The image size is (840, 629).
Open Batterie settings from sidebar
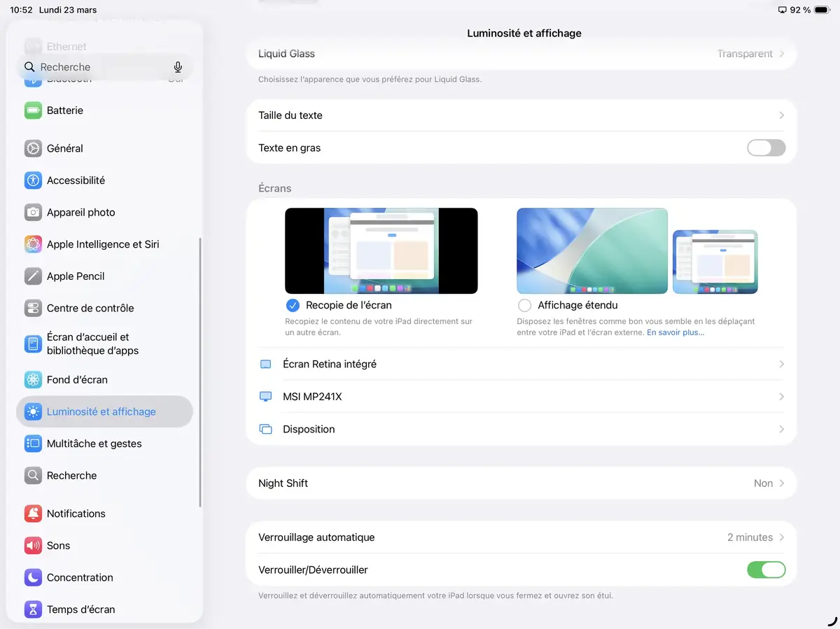pyautogui.click(x=64, y=110)
